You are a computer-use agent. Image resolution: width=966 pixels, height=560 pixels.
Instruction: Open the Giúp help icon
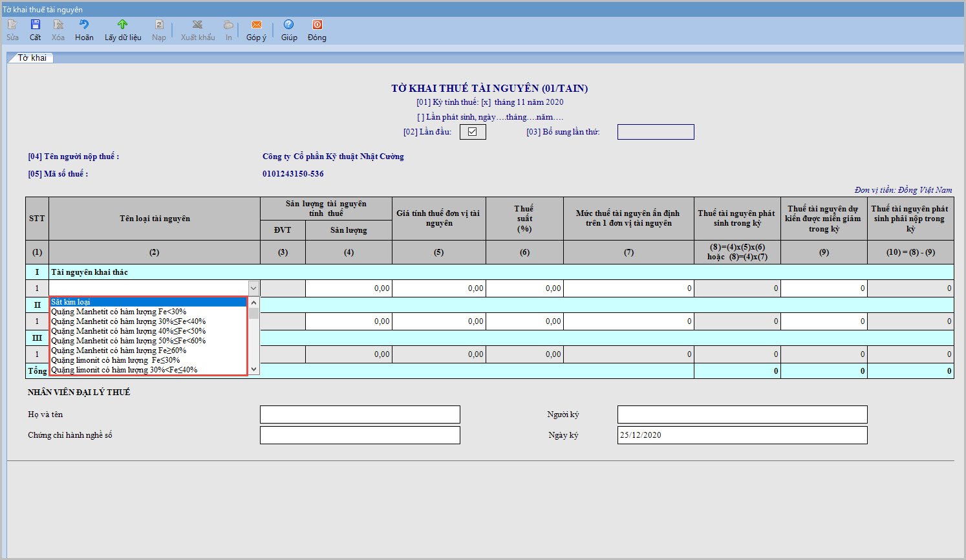click(289, 25)
